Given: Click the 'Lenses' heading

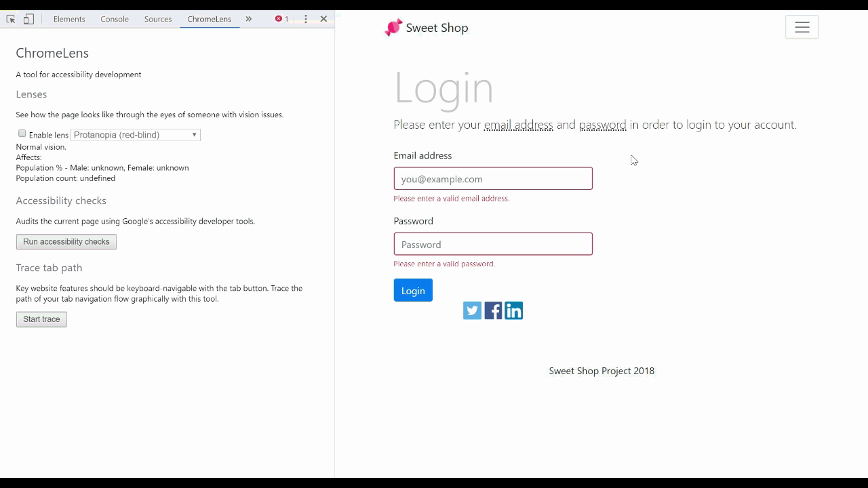Looking at the screenshot, I should (31, 94).
